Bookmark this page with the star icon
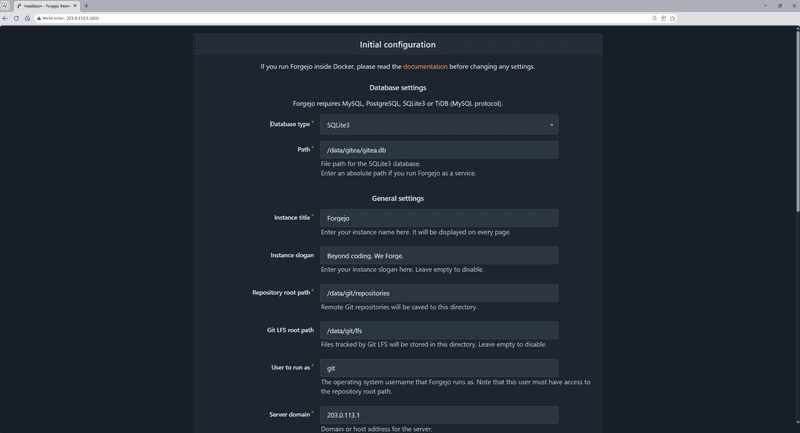Screen dimensions: 800x433 pos(672,18)
